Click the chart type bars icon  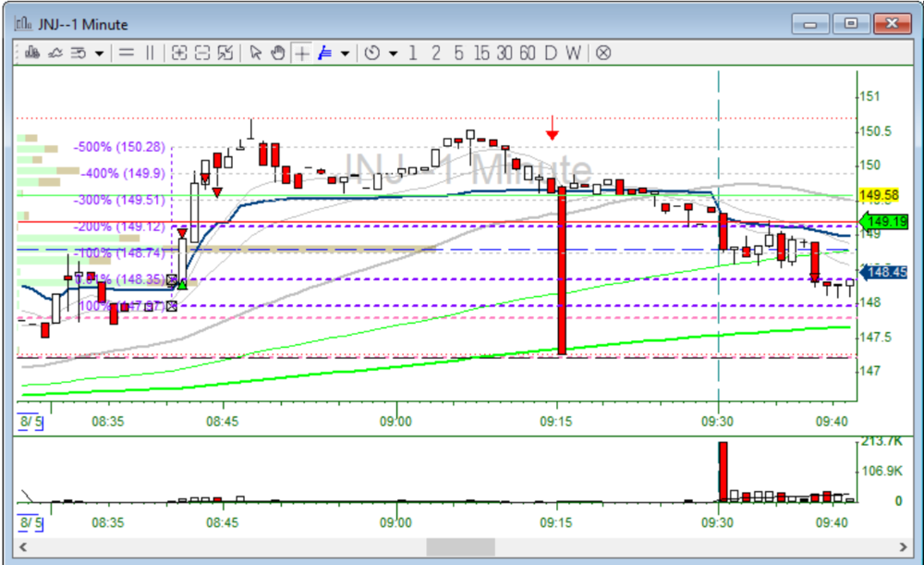coord(32,53)
